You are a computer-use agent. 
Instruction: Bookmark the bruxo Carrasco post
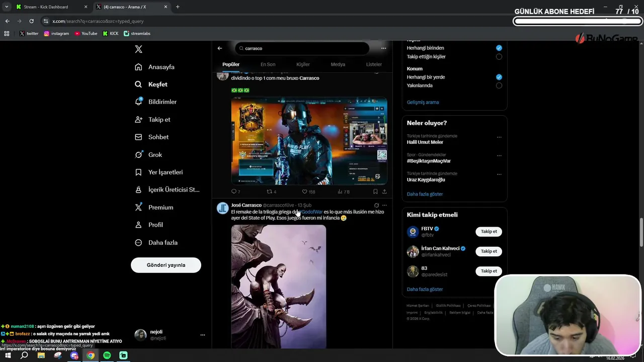(x=375, y=192)
